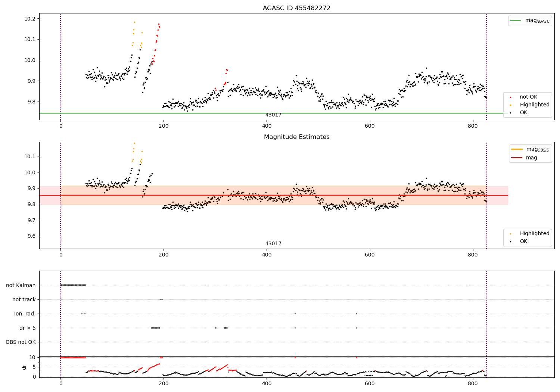This screenshot has height=392, width=560.
Task: Click the "Magnitude Estimates" plot title
Action: [x=296, y=137]
